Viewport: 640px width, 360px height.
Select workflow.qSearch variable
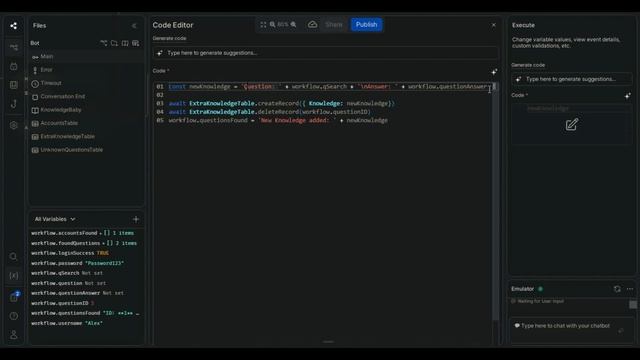67,273
